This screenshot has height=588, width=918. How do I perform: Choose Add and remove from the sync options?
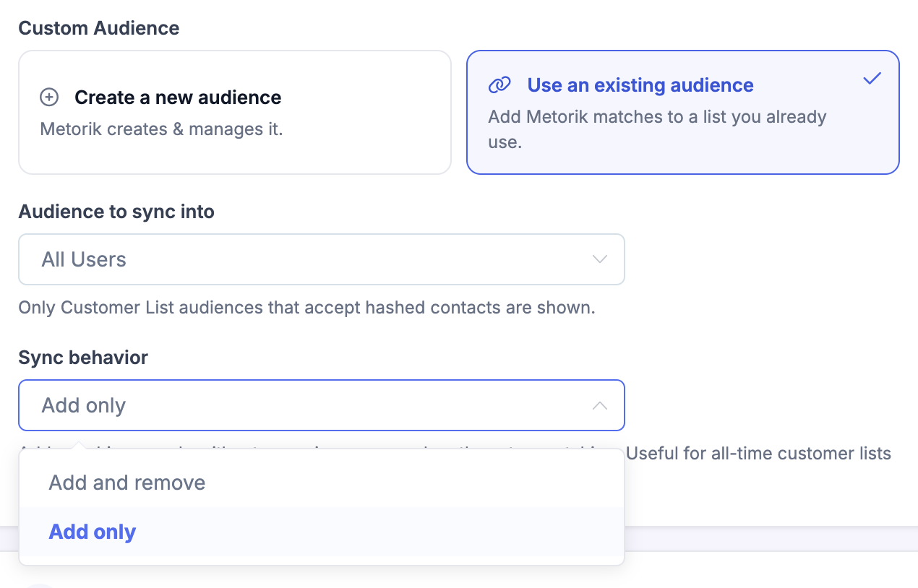322,483
